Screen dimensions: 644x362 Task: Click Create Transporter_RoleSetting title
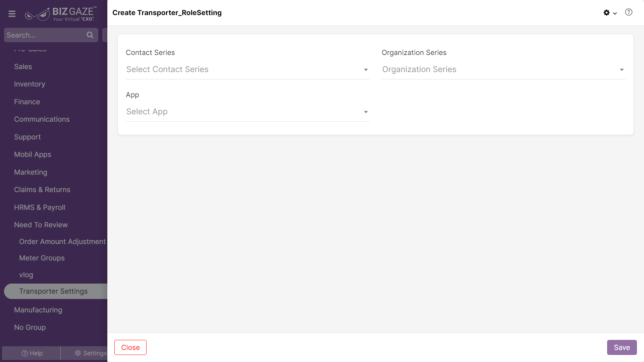point(167,13)
